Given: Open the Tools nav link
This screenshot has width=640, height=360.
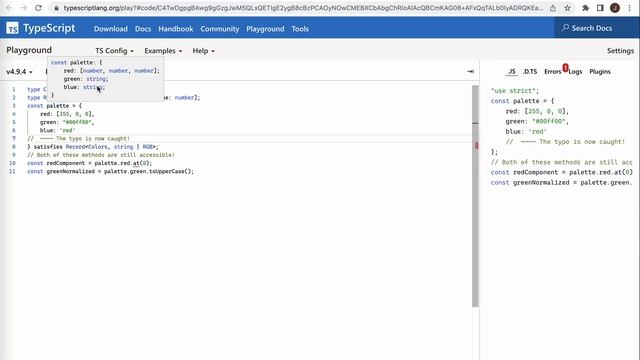Looking at the screenshot, I should 300,29.
